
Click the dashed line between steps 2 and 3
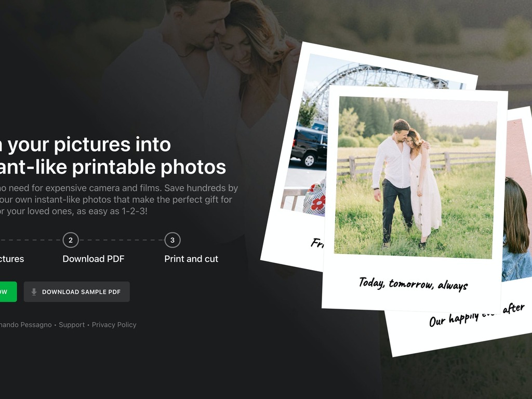122,240
